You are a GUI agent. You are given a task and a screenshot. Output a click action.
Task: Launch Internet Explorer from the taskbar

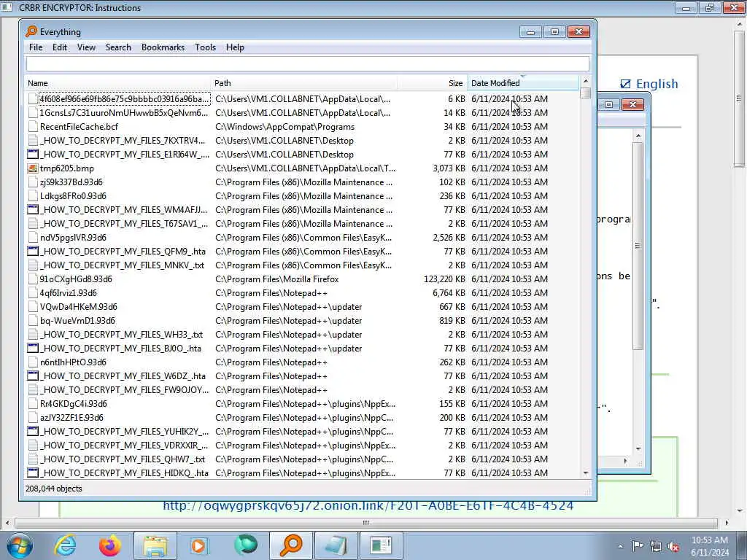point(65,545)
